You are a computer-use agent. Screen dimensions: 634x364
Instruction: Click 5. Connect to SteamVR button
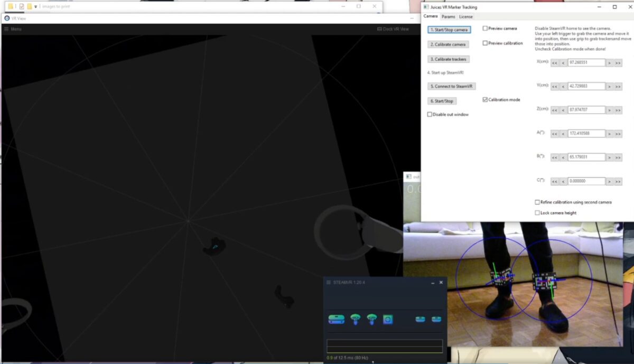click(x=451, y=86)
